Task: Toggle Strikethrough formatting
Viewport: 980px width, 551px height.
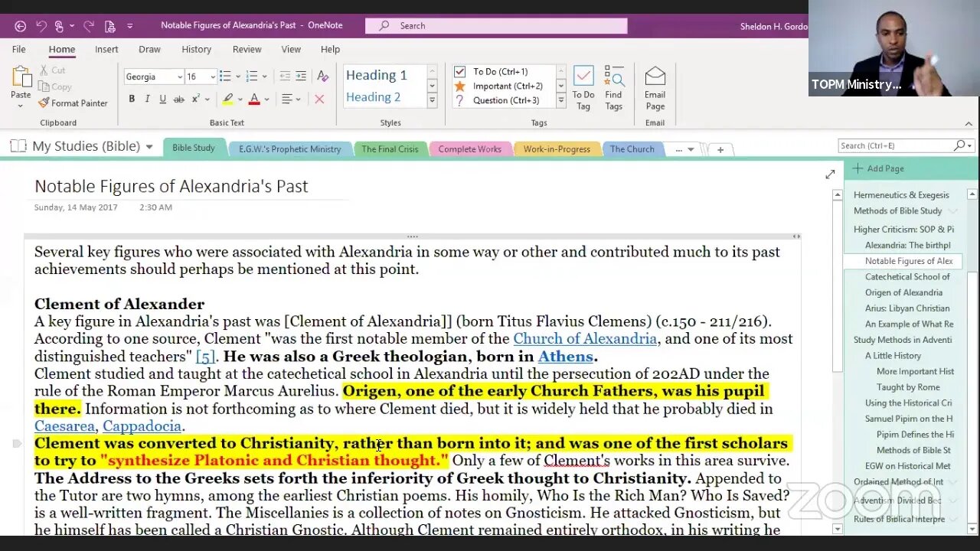Action: pyautogui.click(x=178, y=99)
